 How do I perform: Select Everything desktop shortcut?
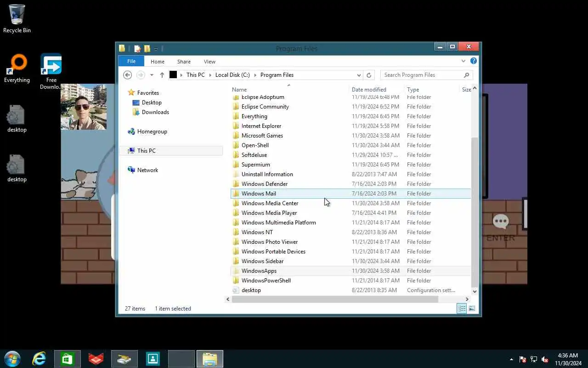17,69
